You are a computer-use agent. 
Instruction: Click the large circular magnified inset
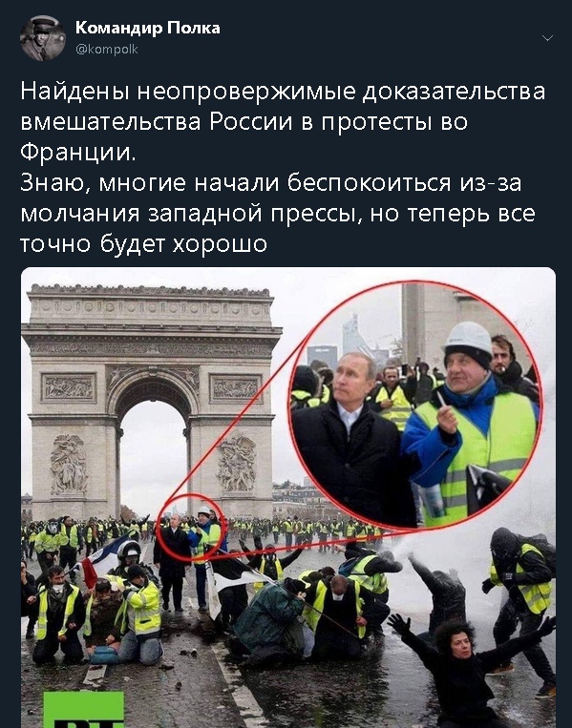[x=415, y=405]
